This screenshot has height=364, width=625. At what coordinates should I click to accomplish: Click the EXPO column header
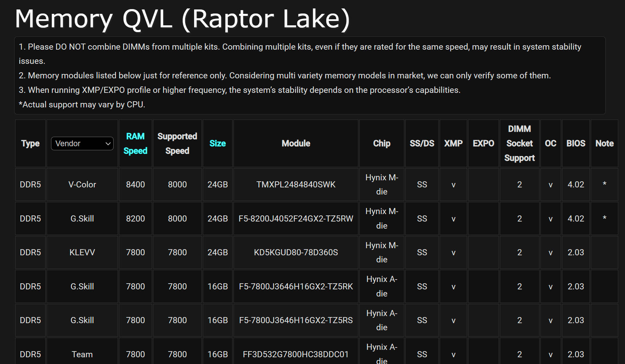[483, 144]
